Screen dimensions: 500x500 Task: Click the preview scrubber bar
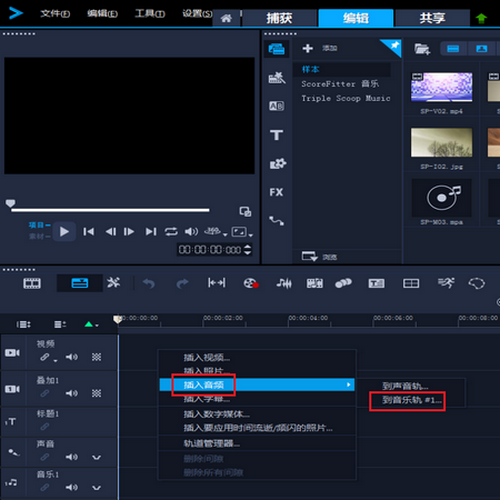(x=110, y=210)
